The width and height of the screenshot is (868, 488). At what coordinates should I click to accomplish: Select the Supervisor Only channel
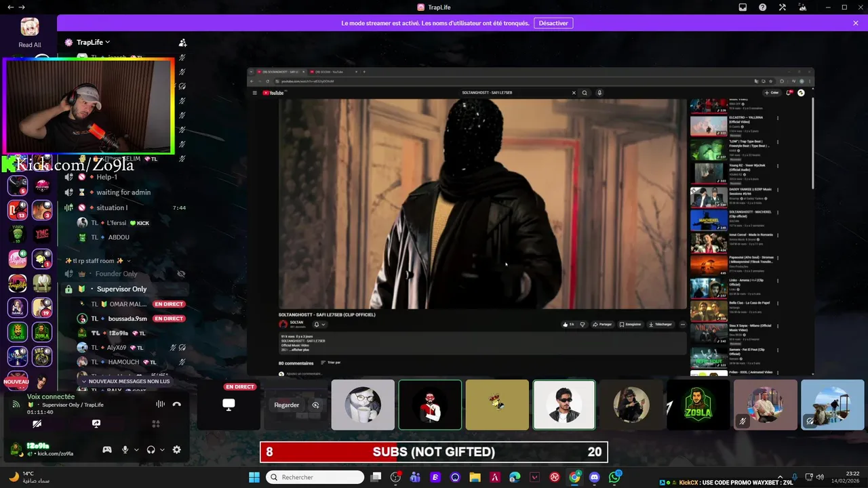coord(121,289)
